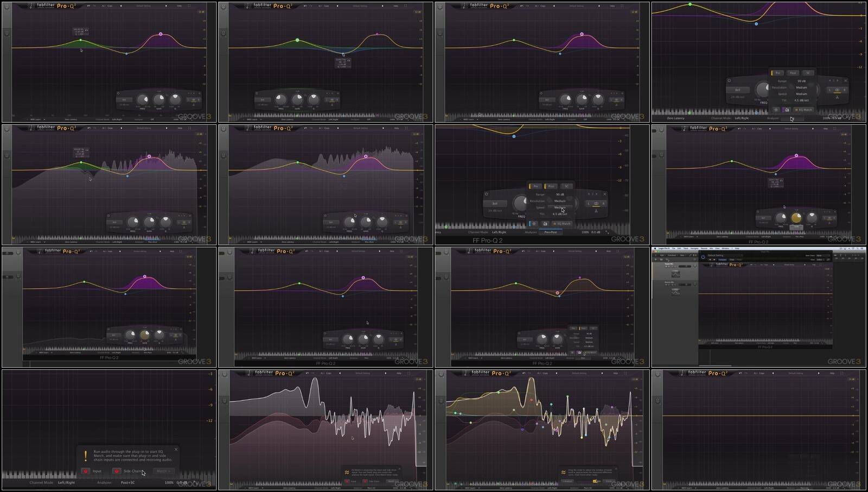
Task: Open Channel Mode Left/Right in warning-dialog frame
Action: click(67, 482)
